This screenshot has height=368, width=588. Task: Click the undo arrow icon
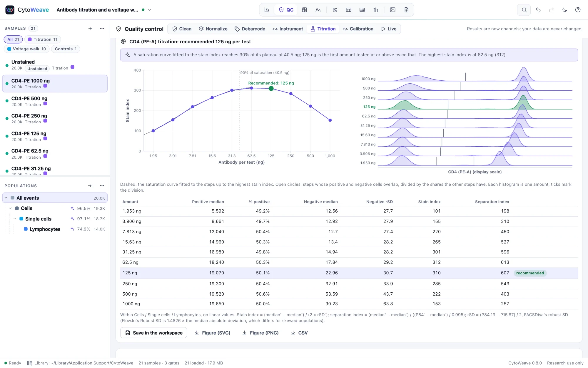[538, 10]
